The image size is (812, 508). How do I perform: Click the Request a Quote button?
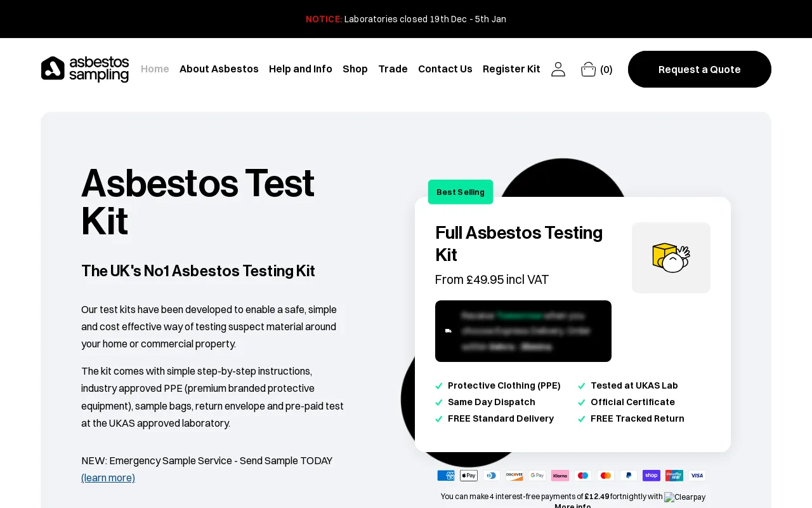[699, 69]
